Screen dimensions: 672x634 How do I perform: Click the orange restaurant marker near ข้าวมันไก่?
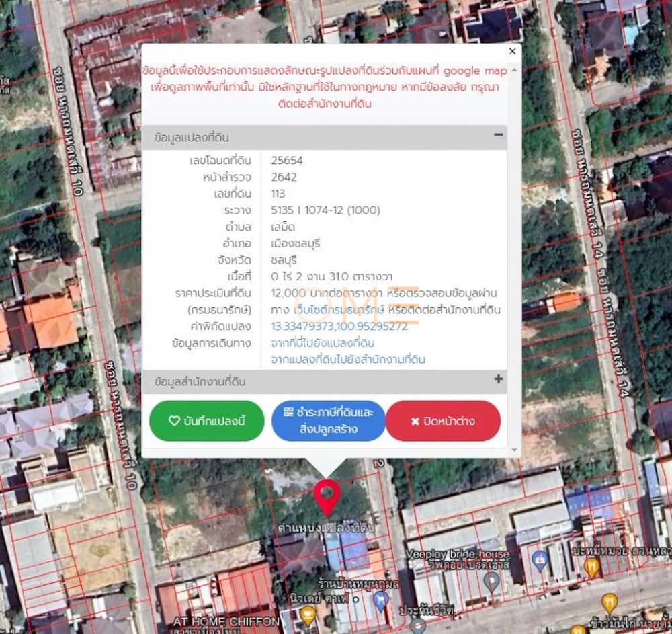click(610, 601)
